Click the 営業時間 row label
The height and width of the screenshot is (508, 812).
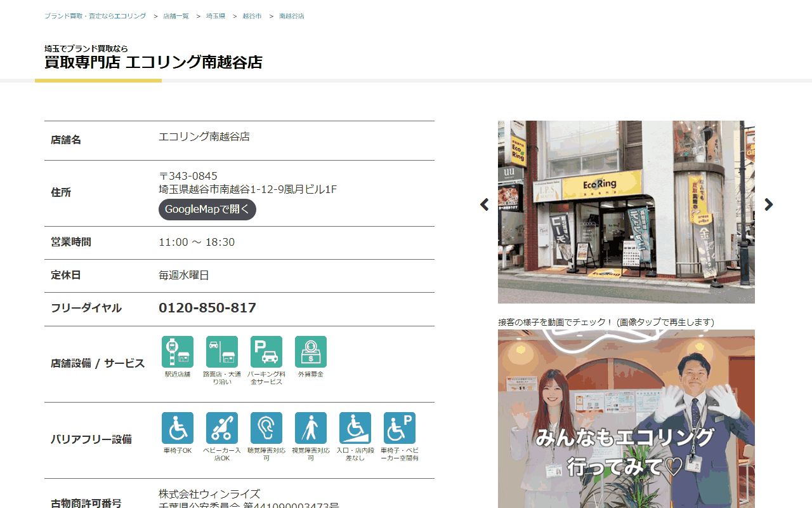[x=71, y=242]
